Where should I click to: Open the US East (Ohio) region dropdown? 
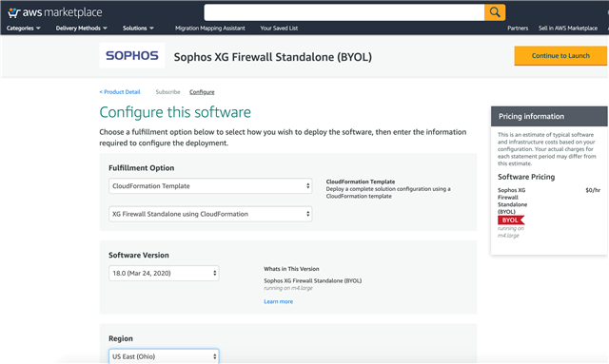(164, 356)
